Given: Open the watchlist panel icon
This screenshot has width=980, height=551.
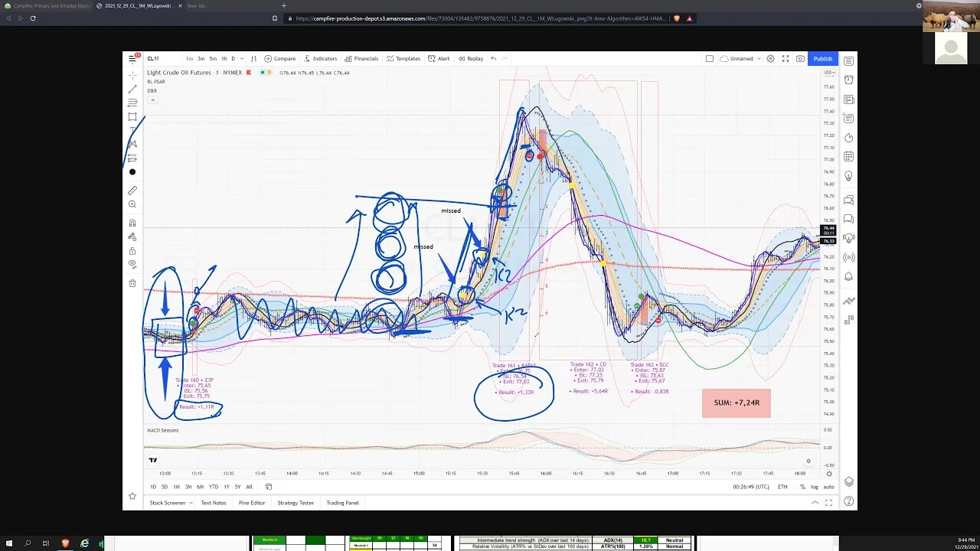Looking at the screenshot, I should click(848, 61).
